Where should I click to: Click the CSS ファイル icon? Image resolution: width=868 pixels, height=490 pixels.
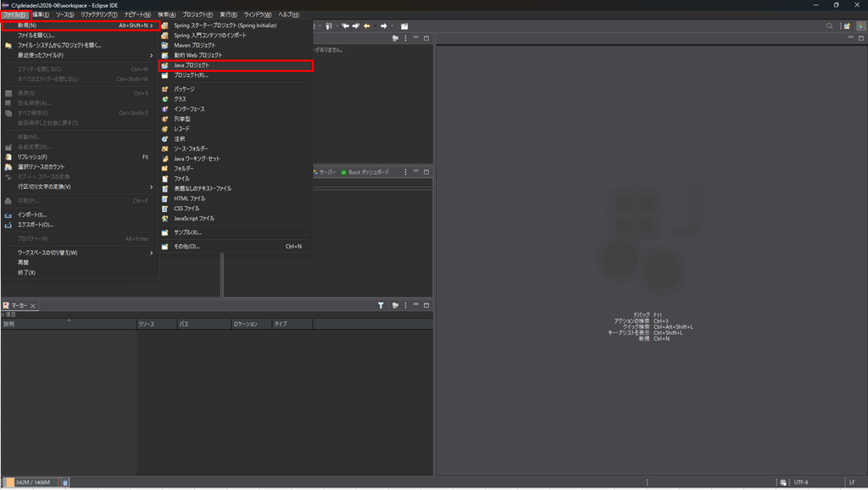click(x=165, y=209)
